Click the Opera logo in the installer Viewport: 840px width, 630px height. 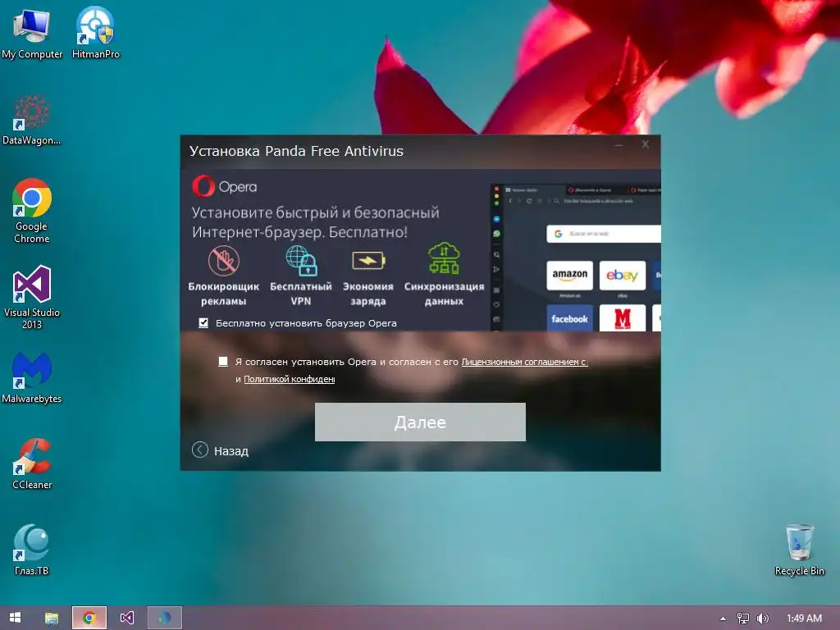pos(225,186)
